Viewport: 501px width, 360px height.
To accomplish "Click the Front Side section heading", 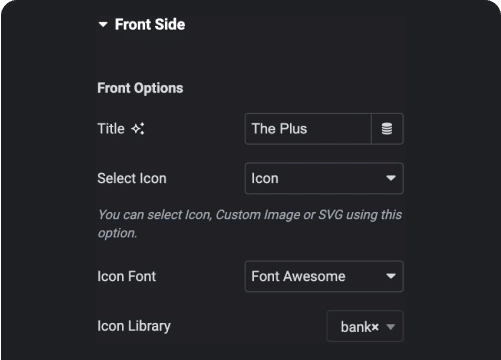I will pyautogui.click(x=150, y=24).
